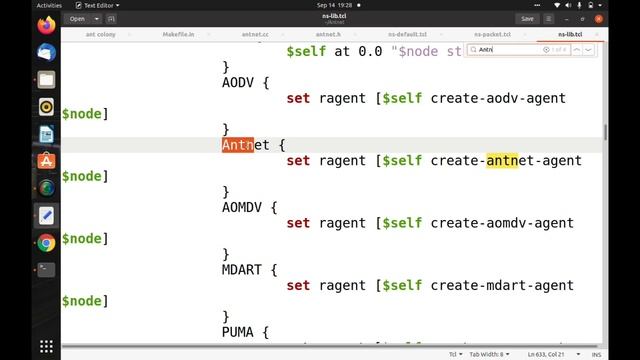The width and height of the screenshot is (640, 360).
Task: Open system menu arrow in top bar
Action: 600,5
